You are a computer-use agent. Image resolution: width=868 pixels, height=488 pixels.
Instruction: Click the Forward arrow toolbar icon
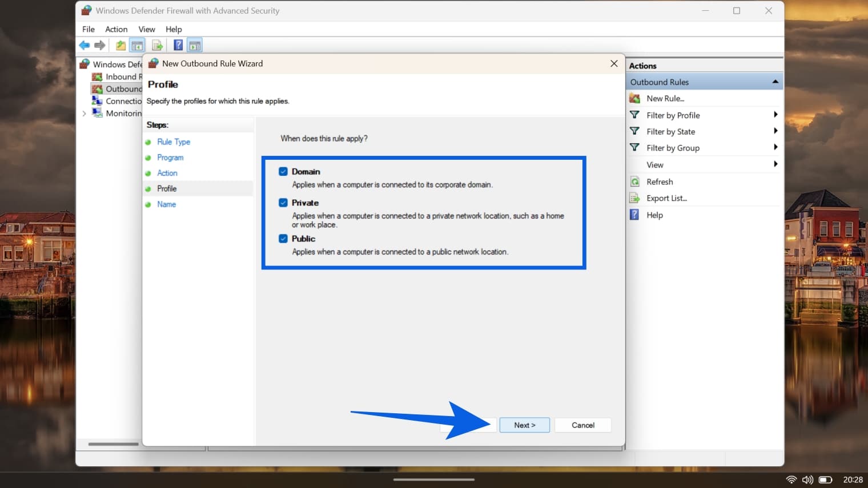tap(100, 45)
